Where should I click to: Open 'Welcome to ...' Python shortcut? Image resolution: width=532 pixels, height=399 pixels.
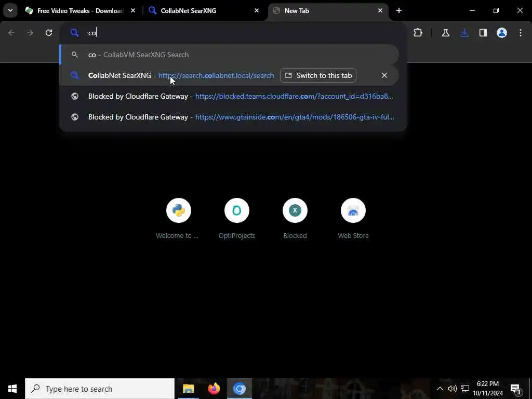click(179, 219)
